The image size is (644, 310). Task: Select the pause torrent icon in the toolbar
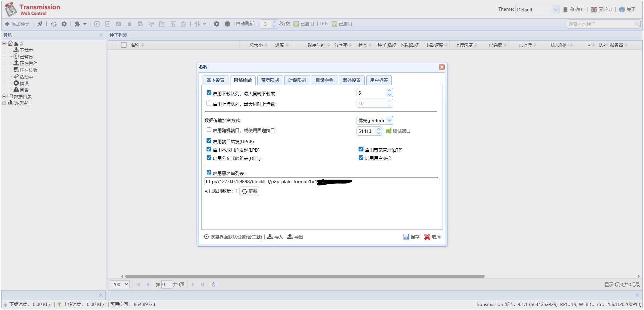coord(108,24)
